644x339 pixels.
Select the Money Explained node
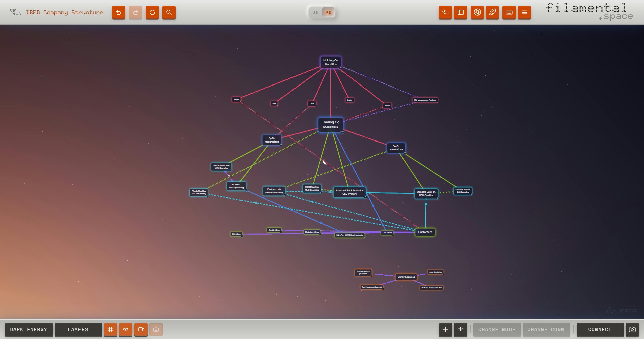[x=406, y=277]
